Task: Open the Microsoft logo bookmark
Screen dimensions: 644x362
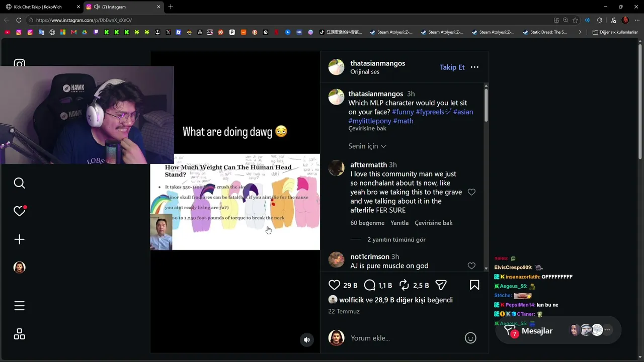Action: tap(63, 32)
